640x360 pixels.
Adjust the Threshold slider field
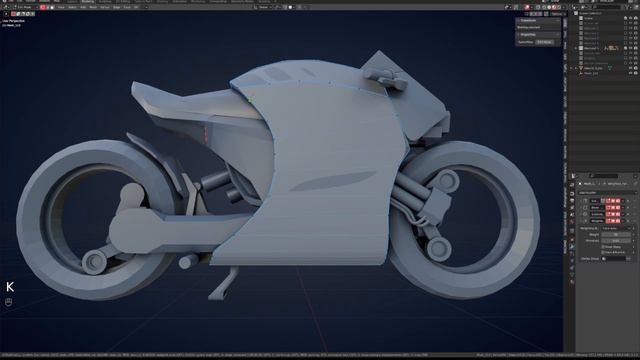pyautogui.click(x=616, y=241)
